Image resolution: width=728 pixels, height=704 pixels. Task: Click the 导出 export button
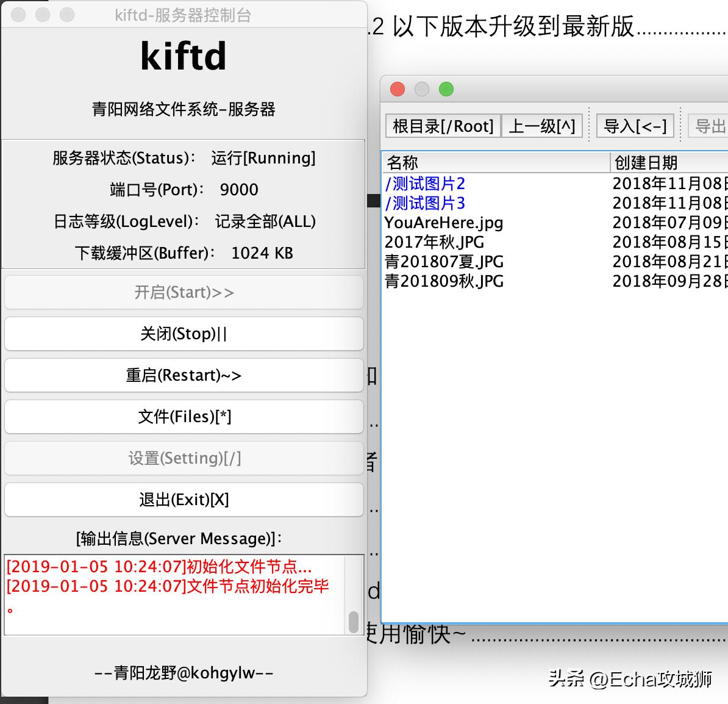pos(711,126)
